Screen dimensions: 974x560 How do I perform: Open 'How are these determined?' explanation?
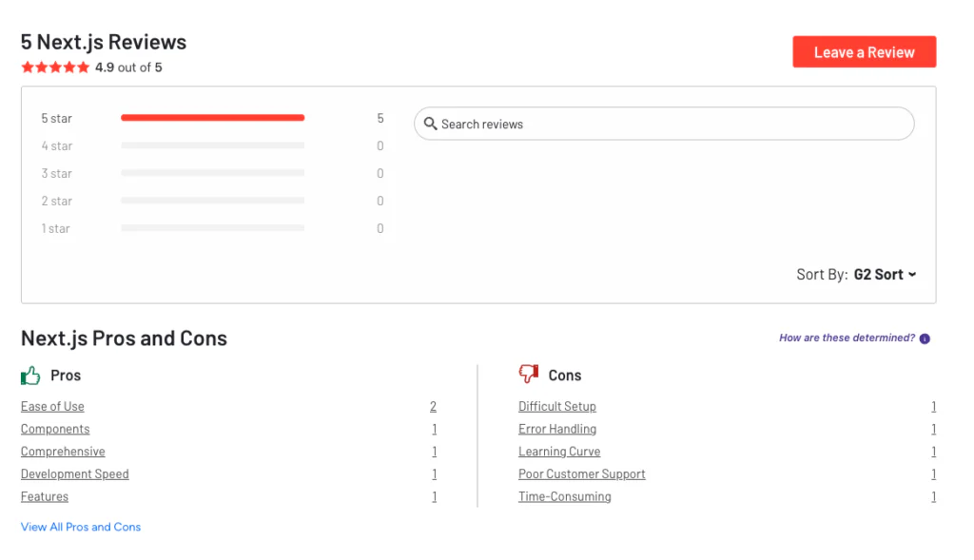[x=847, y=338]
